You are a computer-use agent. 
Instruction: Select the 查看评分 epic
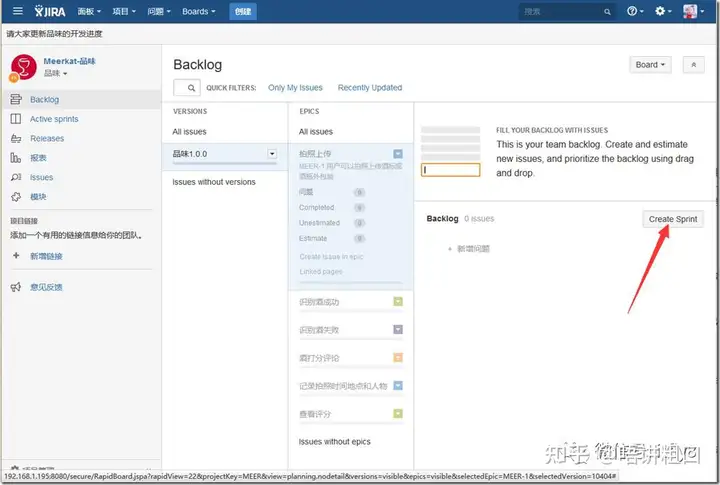315,414
